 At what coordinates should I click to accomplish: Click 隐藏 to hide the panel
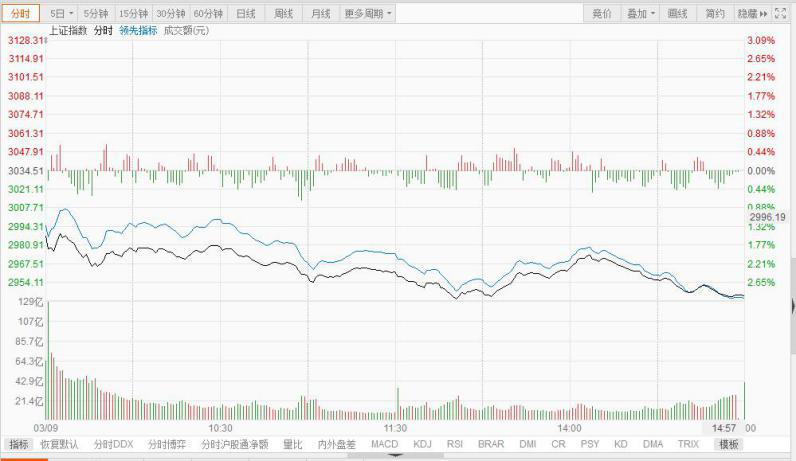pyautogui.click(x=752, y=14)
